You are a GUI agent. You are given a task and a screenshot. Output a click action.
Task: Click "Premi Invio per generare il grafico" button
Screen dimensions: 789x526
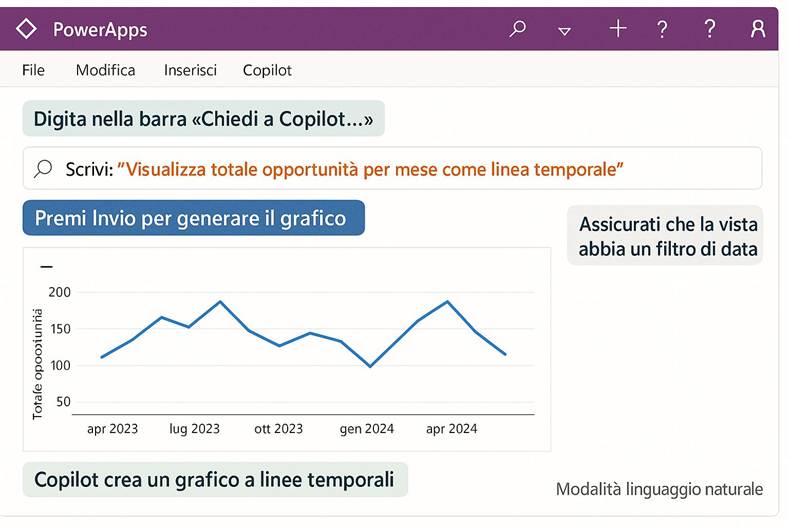pyautogui.click(x=193, y=218)
